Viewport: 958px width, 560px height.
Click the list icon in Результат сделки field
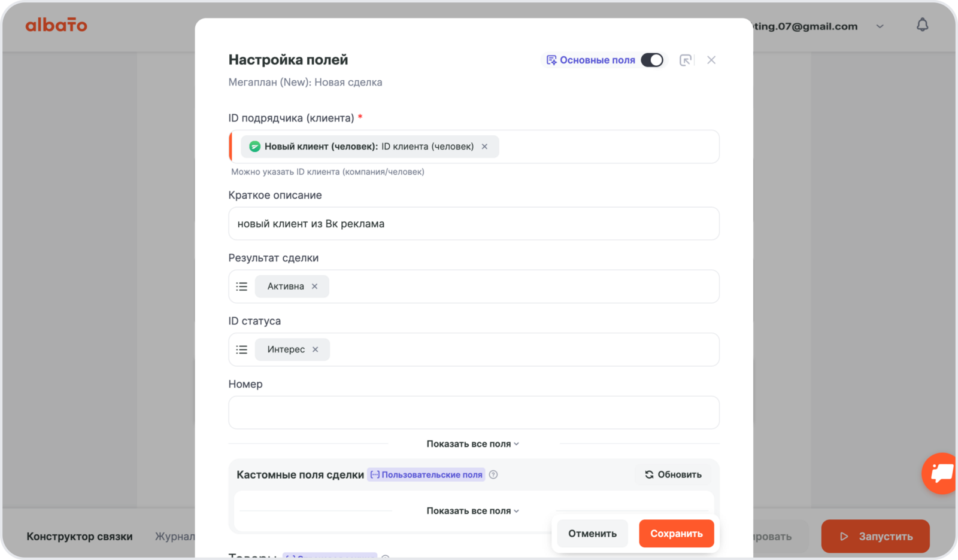point(242,287)
